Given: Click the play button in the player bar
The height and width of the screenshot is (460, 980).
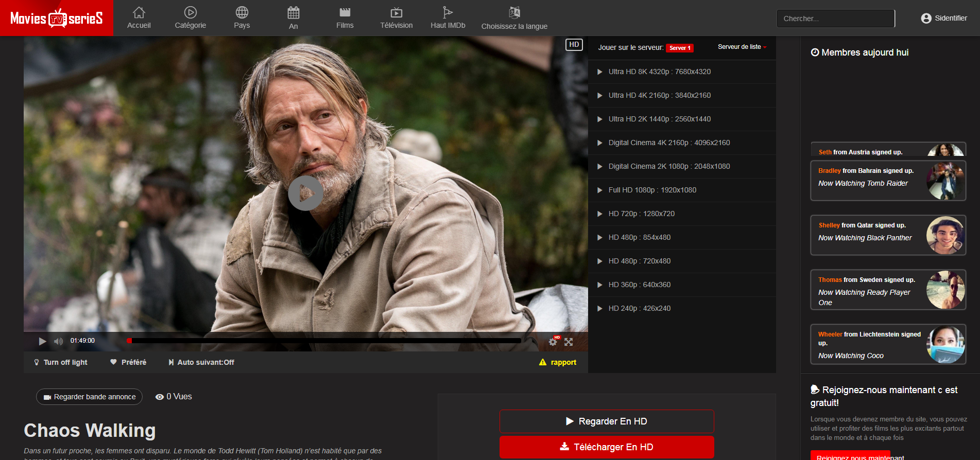Looking at the screenshot, I should [42, 341].
